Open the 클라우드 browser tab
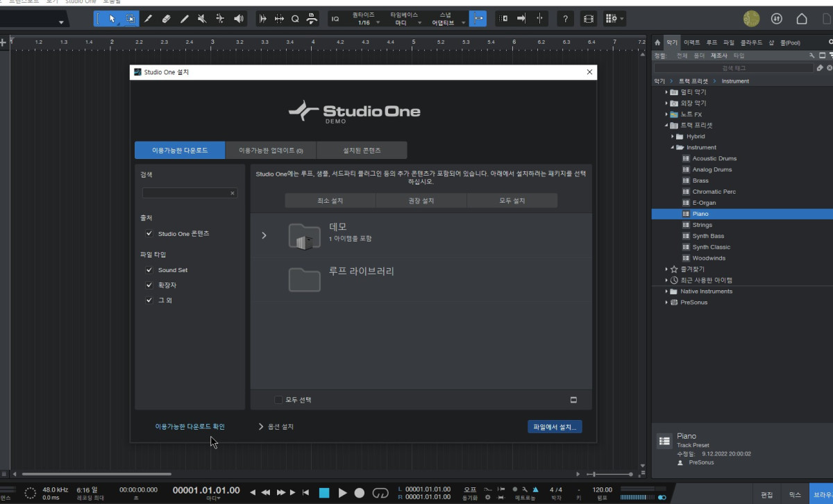 [x=752, y=42]
